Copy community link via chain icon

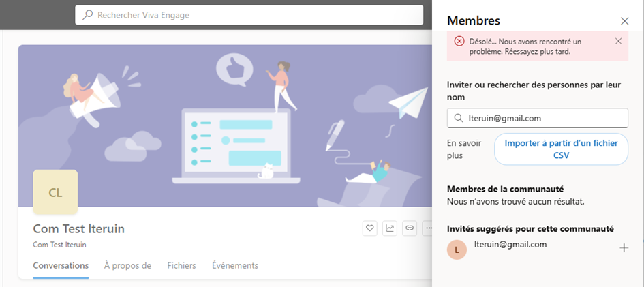pos(410,228)
